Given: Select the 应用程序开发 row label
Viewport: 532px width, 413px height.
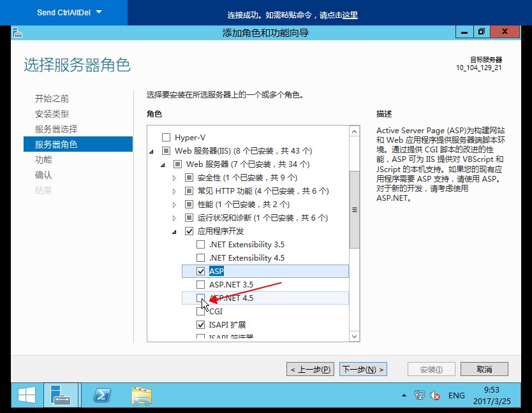Looking at the screenshot, I should pyautogui.click(x=221, y=231).
